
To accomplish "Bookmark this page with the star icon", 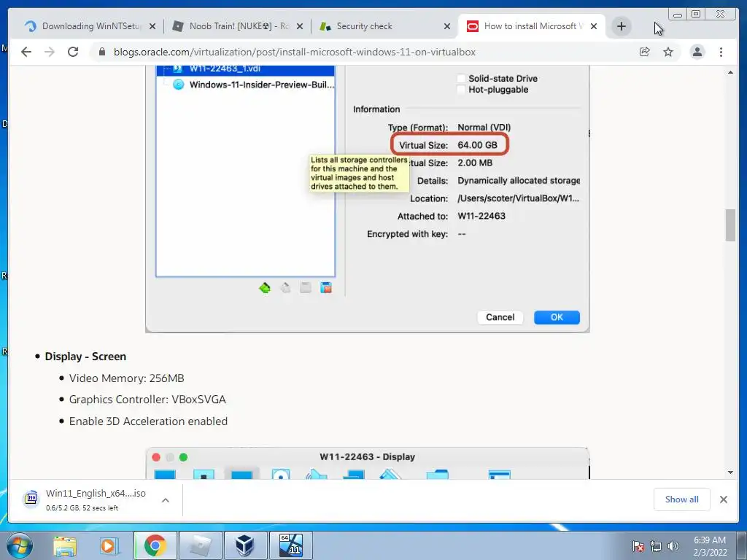I will pos(668,52).
